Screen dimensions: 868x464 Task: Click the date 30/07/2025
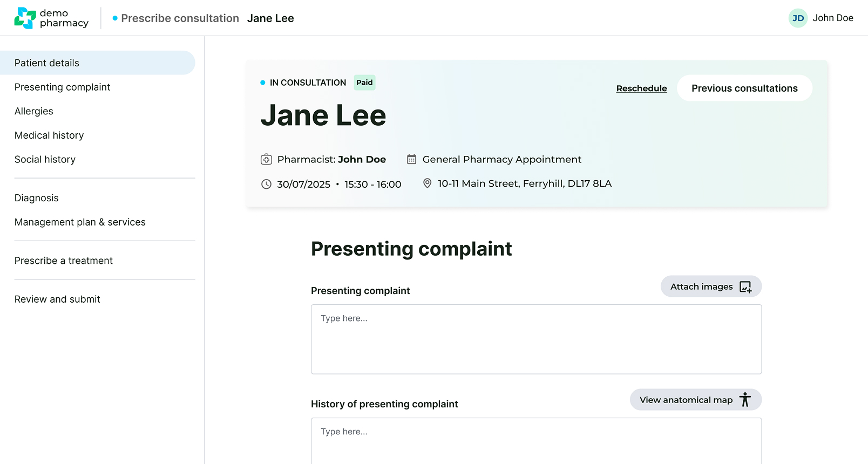coord(303,184)
